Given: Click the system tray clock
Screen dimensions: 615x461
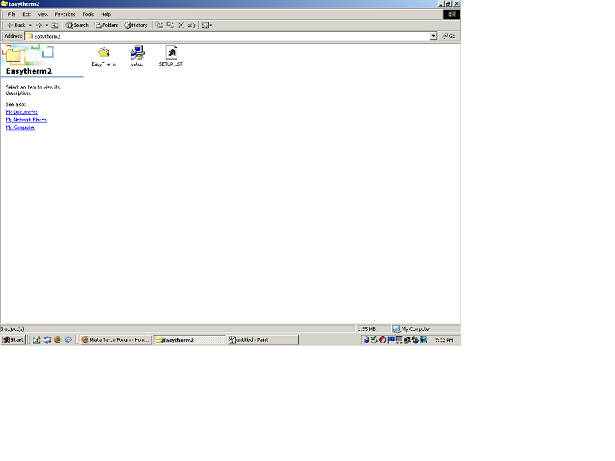Looking at the screenshot, I should click(444, 340).
